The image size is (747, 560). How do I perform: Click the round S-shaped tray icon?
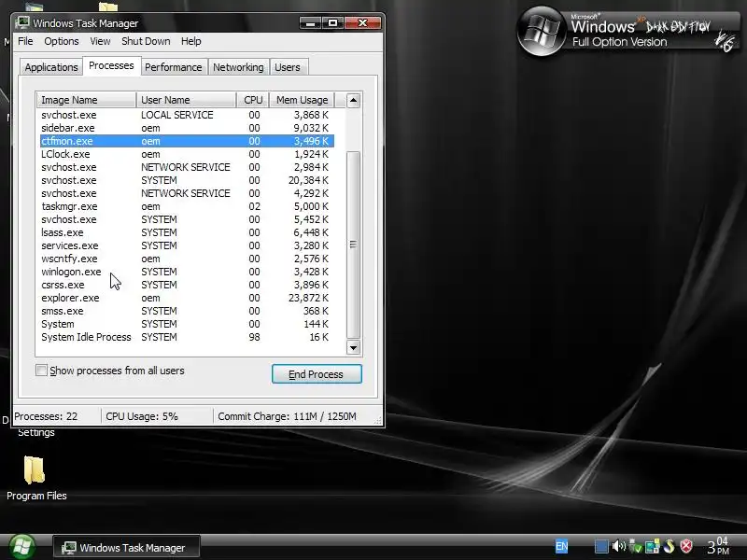coord(669,546)
